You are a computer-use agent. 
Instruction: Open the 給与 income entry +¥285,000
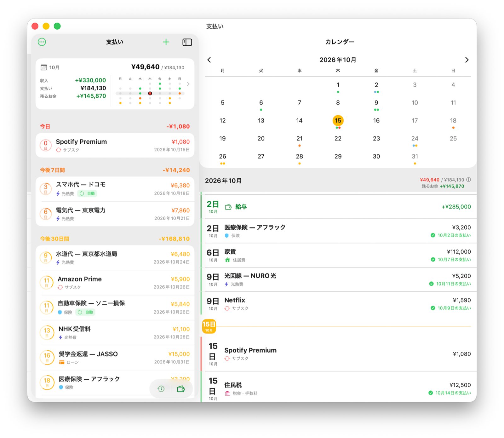pos(339,207)
